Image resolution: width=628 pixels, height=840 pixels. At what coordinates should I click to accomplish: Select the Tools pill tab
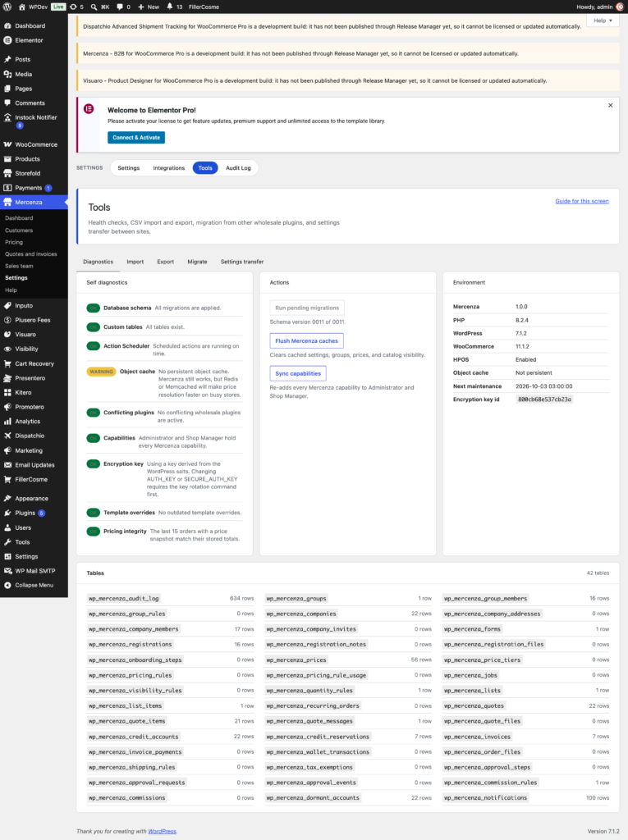205,168
